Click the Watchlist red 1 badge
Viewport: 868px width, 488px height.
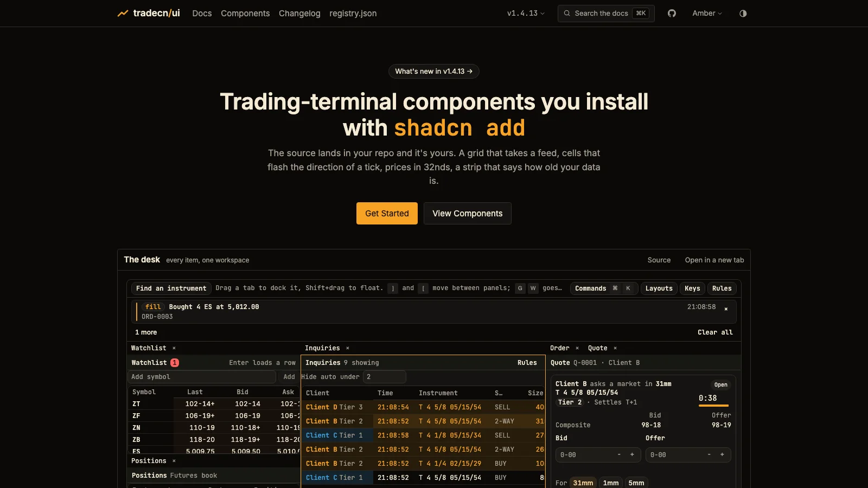[175, 362]
